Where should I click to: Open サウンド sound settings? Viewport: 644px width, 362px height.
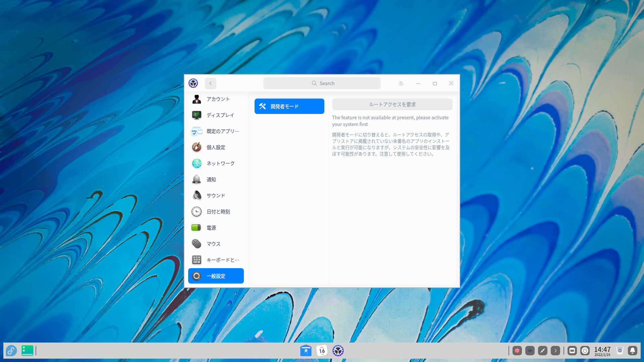(x=216, y=196)
